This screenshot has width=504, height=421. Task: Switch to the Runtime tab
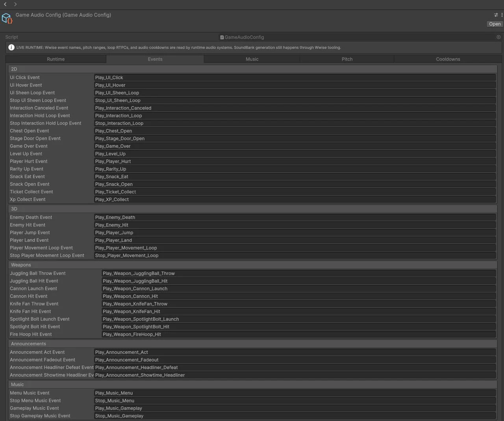pyautogui.click(x=56, y=59)
